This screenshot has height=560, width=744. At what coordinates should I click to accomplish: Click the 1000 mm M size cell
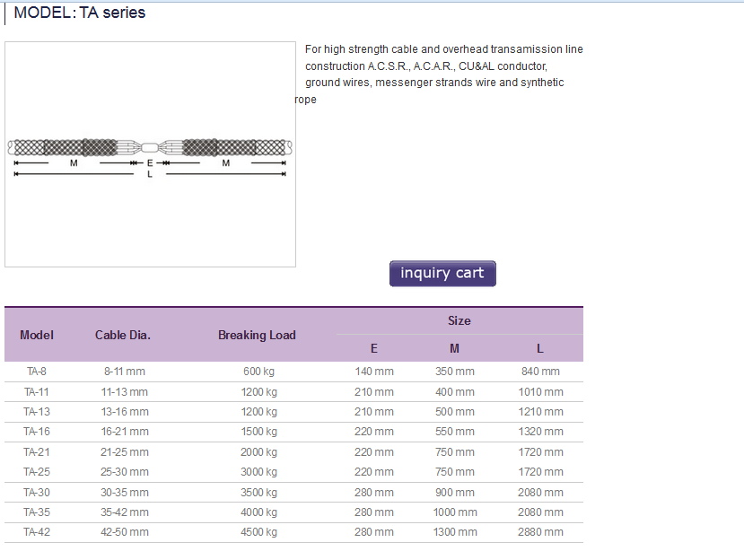454,512
